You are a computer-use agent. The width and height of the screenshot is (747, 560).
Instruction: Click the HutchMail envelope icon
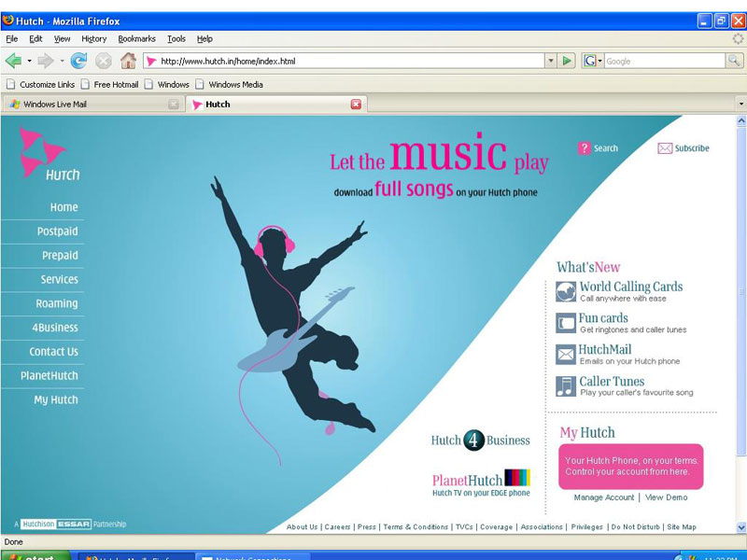566,355
